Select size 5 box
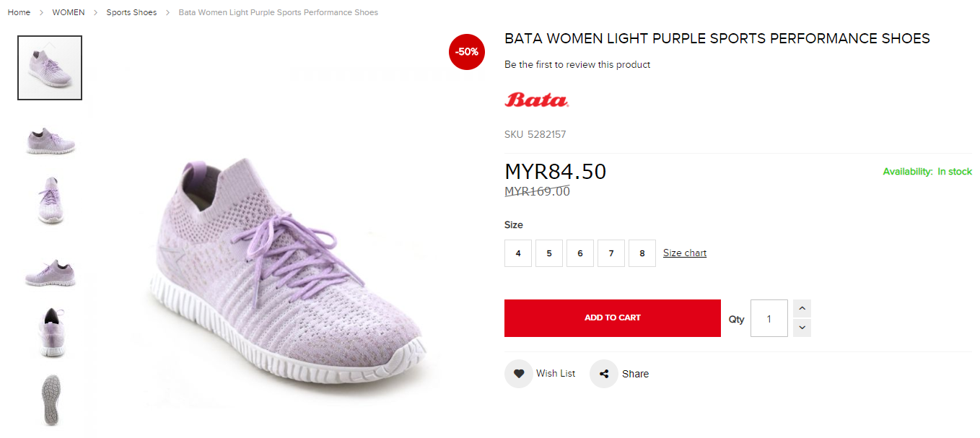980x438 pixels. 549,253
